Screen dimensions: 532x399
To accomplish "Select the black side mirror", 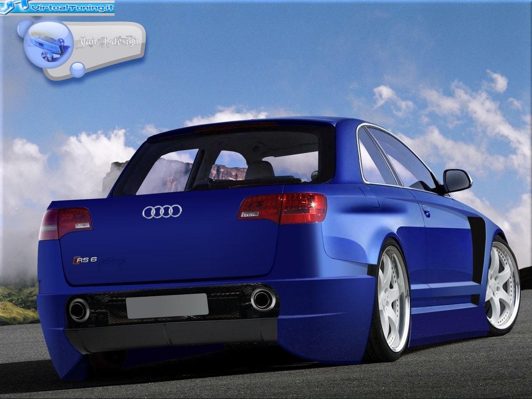I will click(457, 181).
